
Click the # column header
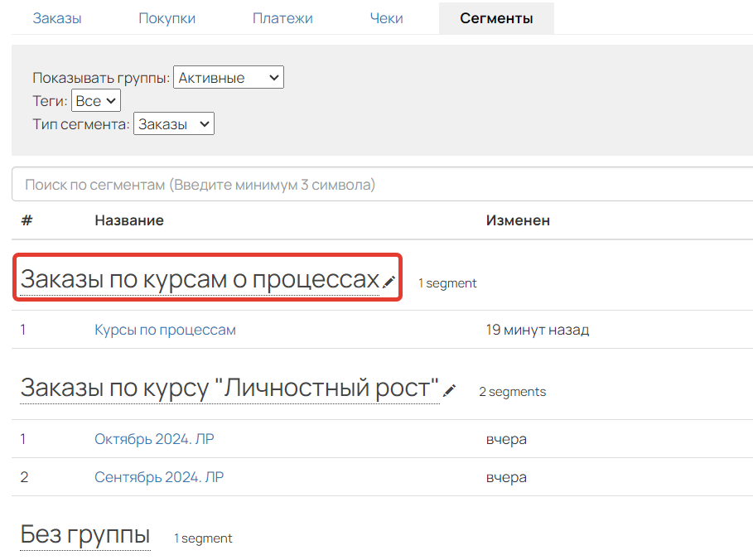[27, 220]
